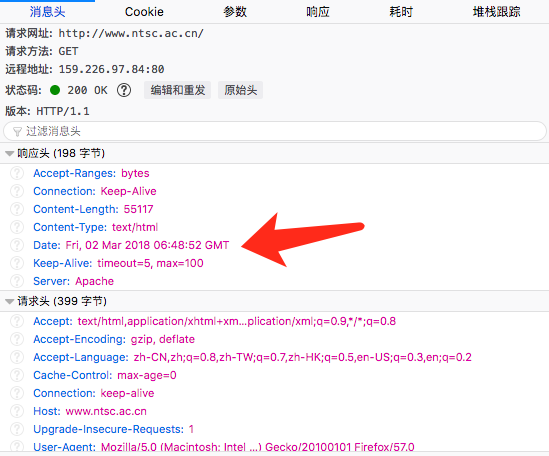Open help icon for Accept-Encoding header

[x=17, y=339]
